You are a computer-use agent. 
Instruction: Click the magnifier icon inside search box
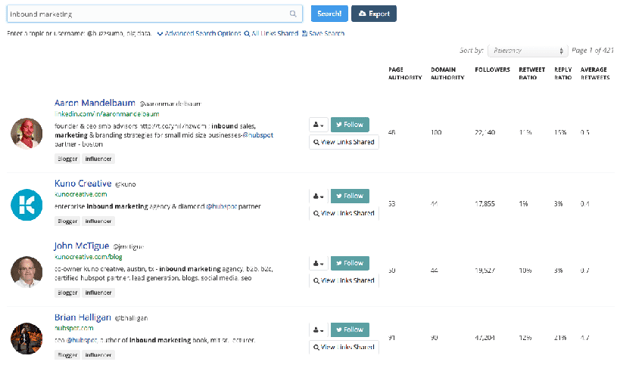293,14
